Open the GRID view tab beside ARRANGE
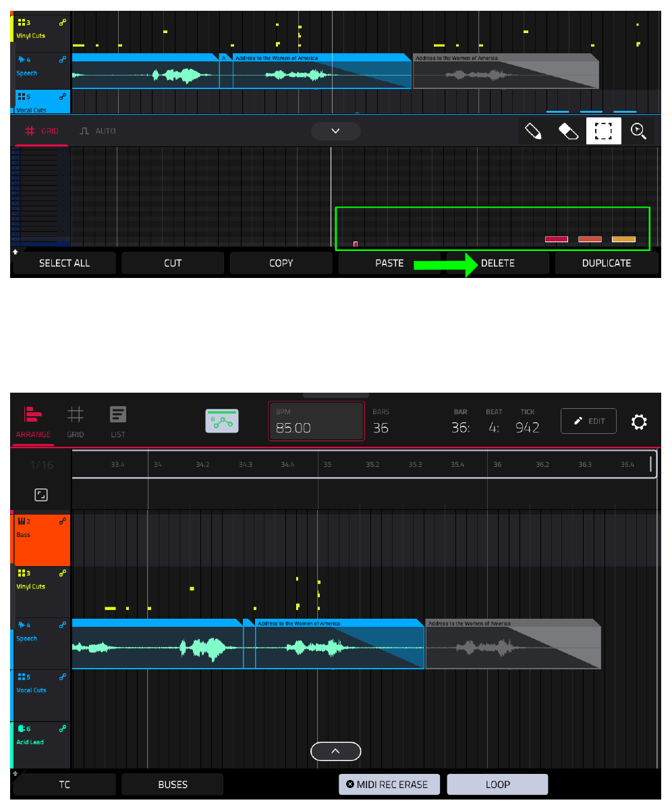 (76, 422)
